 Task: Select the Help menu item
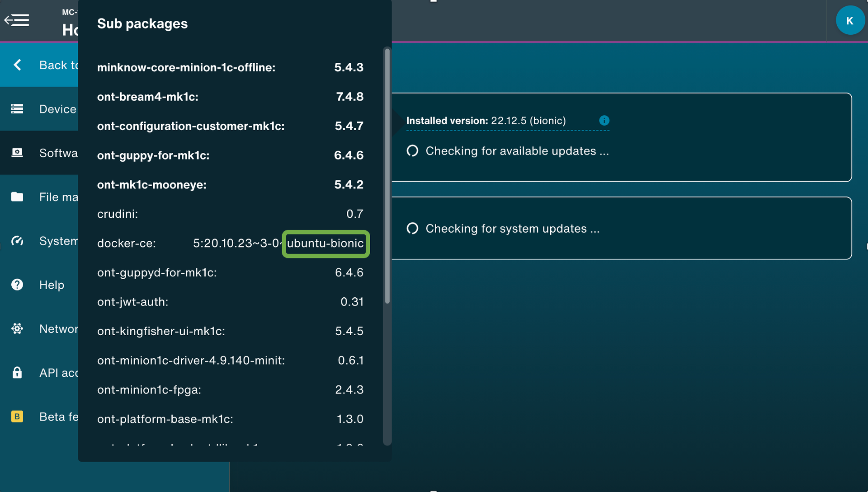click(52, 285)
